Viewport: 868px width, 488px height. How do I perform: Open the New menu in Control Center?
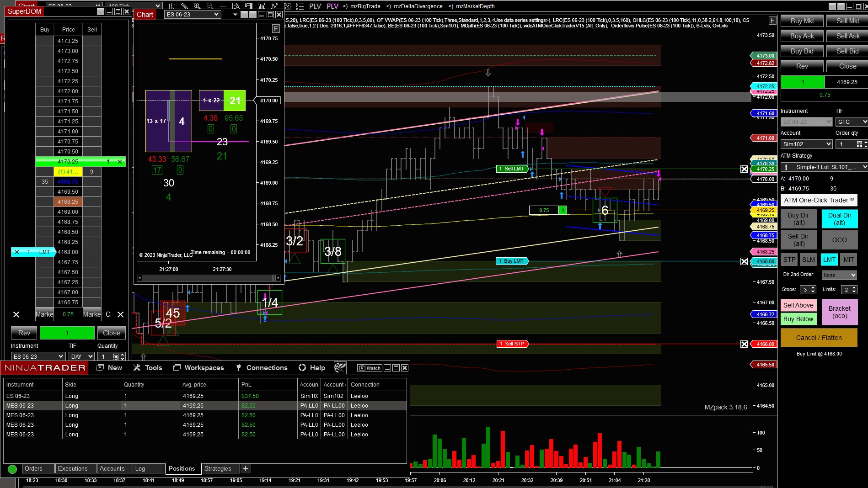tap(110, 368)
